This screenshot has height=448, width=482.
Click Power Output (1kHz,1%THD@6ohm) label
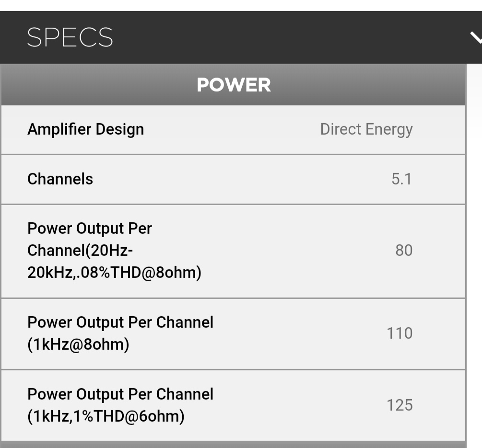(120, 405)
